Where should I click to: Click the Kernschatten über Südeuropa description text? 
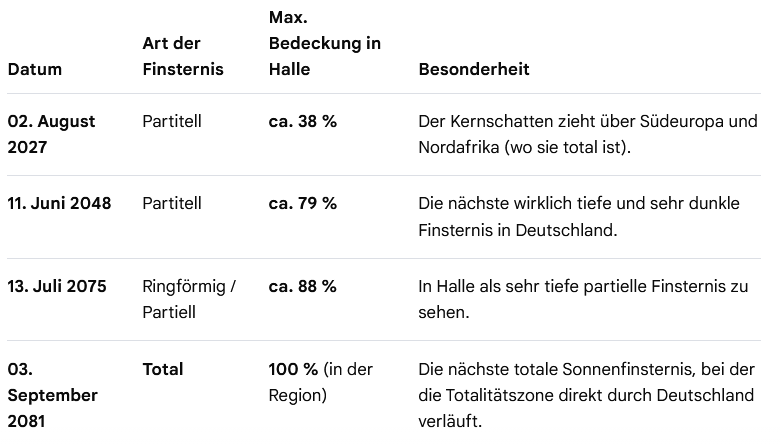coord(588,134)
